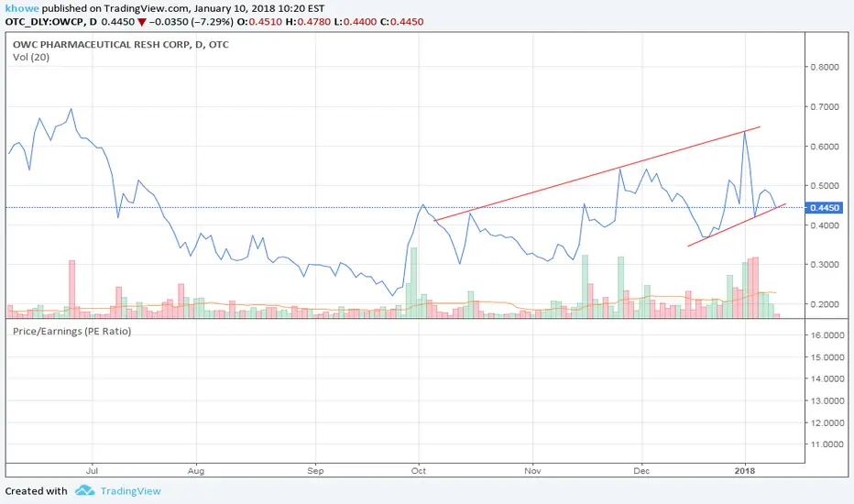Click the Sep label on time axis
854x504 pixels.
tap(315, 470)
